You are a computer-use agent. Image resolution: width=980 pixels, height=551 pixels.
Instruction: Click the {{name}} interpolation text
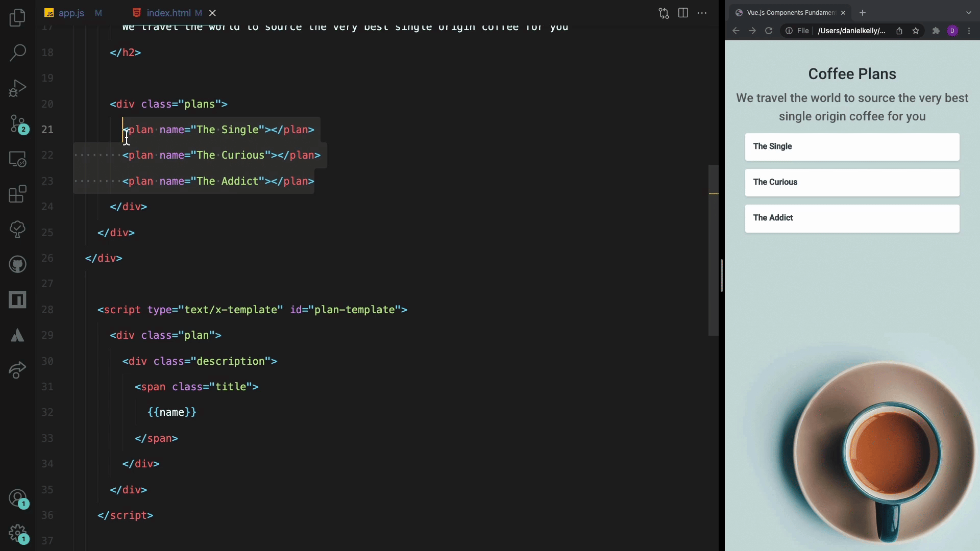click(x=172, y=412)
